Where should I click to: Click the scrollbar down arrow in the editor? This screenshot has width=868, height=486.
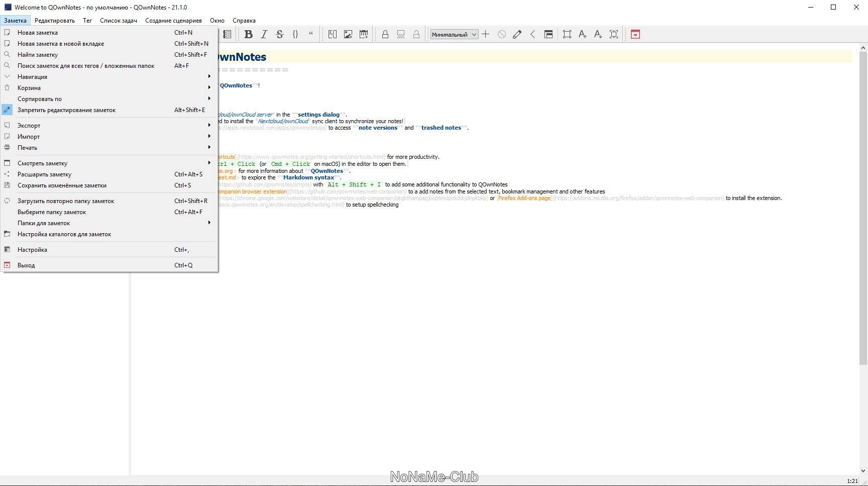pyautogui.click(x=863, y=471)
